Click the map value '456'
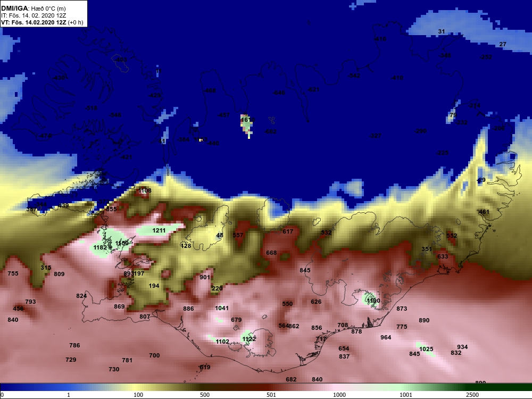The image size is (532, 399). click(18, 309)
